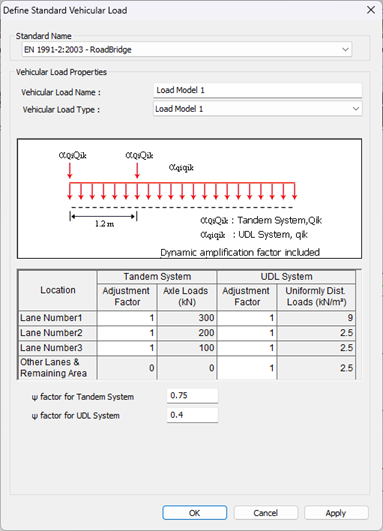Click the Location column header
383x531 pixels.
pyautogui.click(x=58, y=290)
